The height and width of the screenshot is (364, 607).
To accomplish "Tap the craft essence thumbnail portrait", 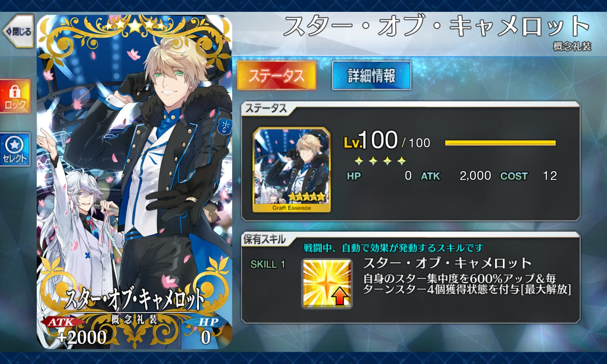I will click(291, 170).
